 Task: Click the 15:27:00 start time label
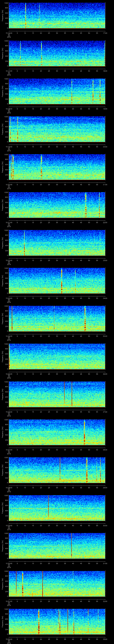[x=9, y=450]
